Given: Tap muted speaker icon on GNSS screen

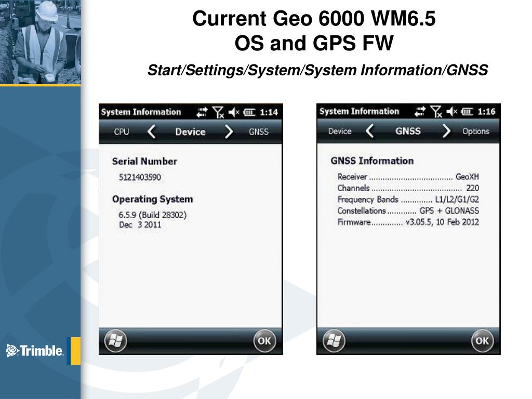Looking at the screenshot, I should pos(451,111).
